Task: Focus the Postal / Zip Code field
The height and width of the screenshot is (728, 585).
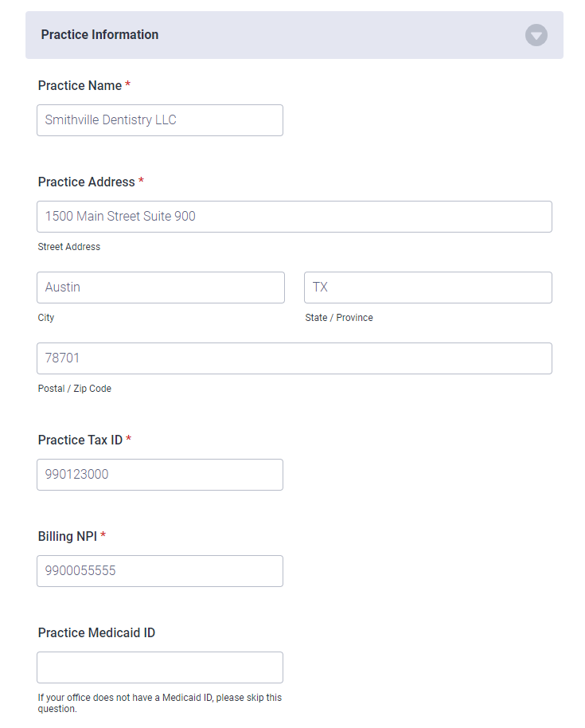Action: [x=294, y=358]
